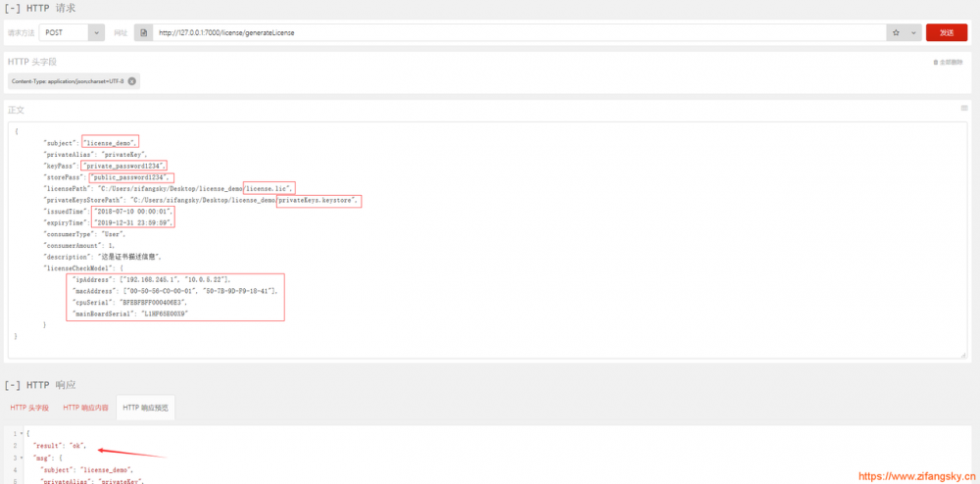
Task: Click the "privateAlias": "privateKey" line in body
Action: pyautogui.click(x=94, y=154)
